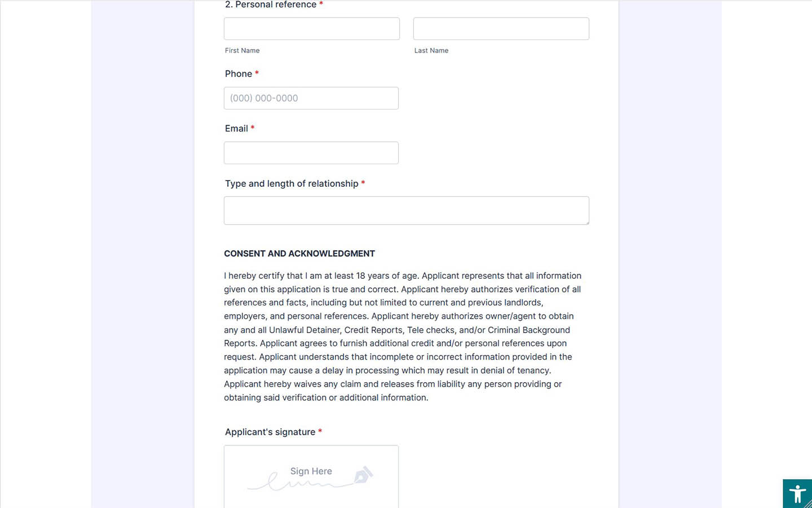Viewport: 812px width, 508px height.
Task: Click the "Phone" field label
Action: [x=239, y=74]
